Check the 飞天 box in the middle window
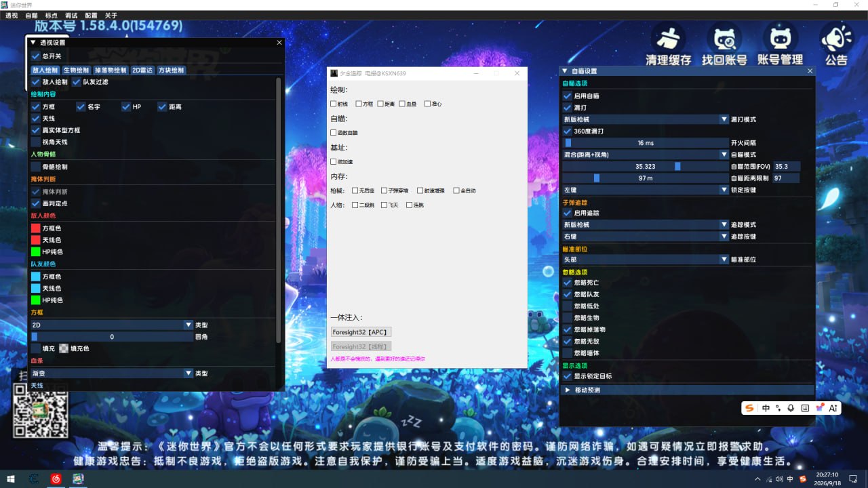 [x=384, y=205]
